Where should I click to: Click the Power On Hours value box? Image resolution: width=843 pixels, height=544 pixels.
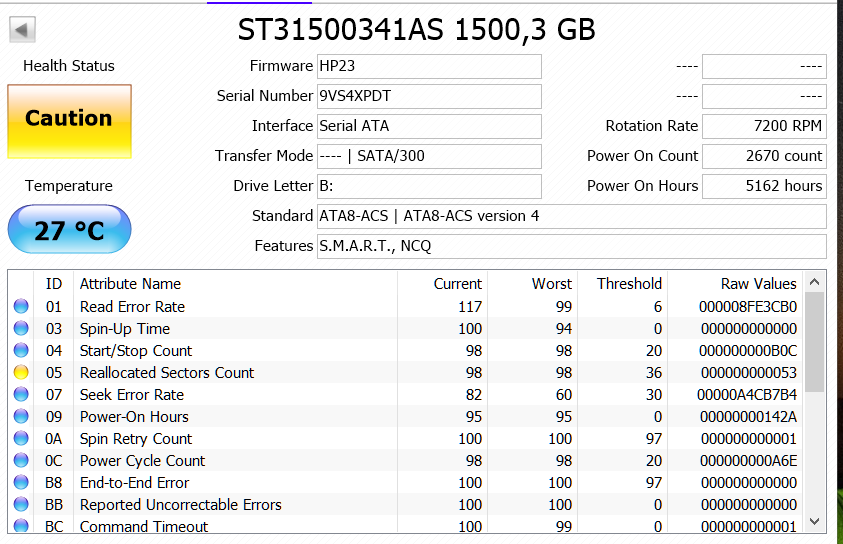pos(764,186)
